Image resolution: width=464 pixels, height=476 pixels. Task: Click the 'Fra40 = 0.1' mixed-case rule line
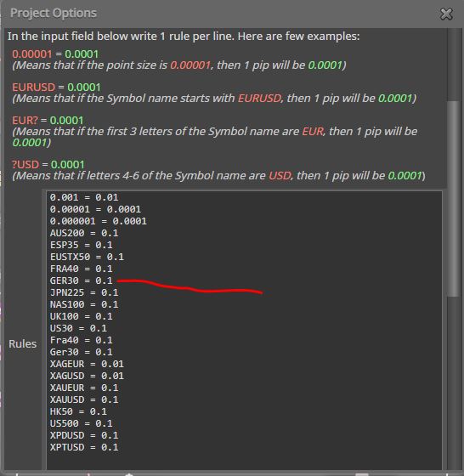tap(81, 340)
